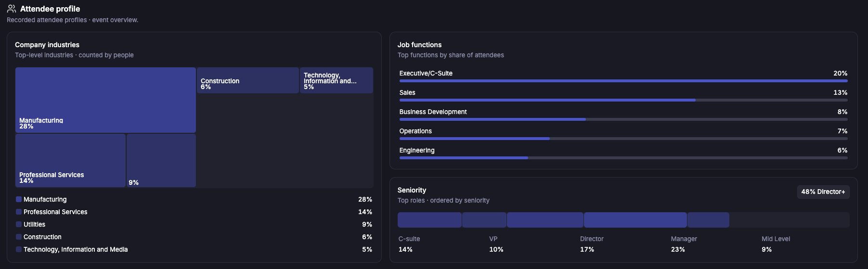
Task: Click the Job functions heading
Action: [419, 45]
